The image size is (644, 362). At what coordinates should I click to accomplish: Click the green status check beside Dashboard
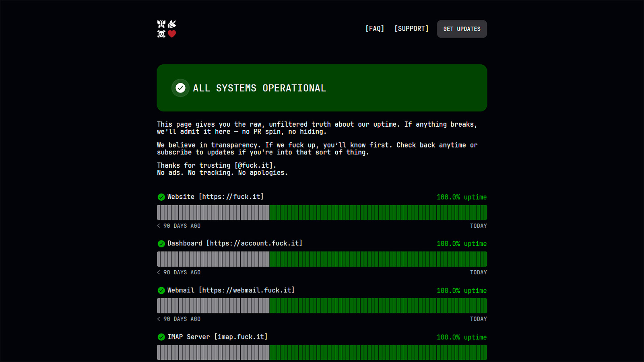point(161,244)
